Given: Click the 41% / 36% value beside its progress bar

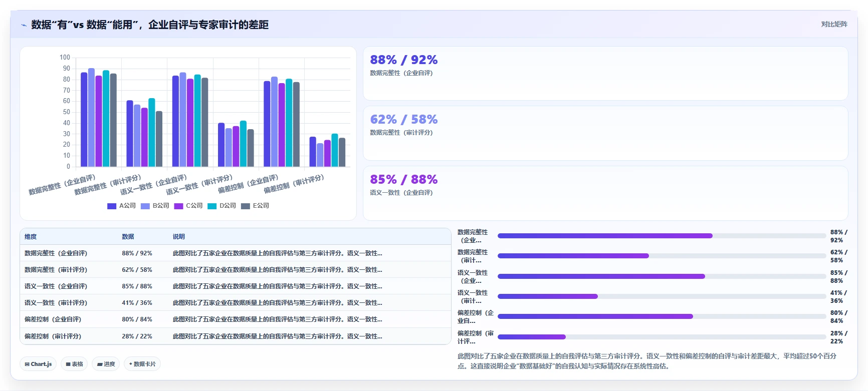Looking at the screenshot, I should (x=838, y=297).
